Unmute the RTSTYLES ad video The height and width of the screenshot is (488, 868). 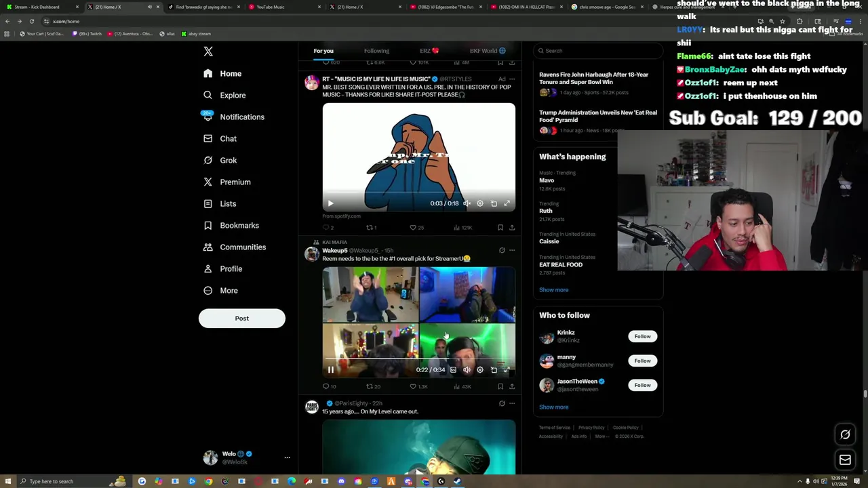[x=467, y=203]
